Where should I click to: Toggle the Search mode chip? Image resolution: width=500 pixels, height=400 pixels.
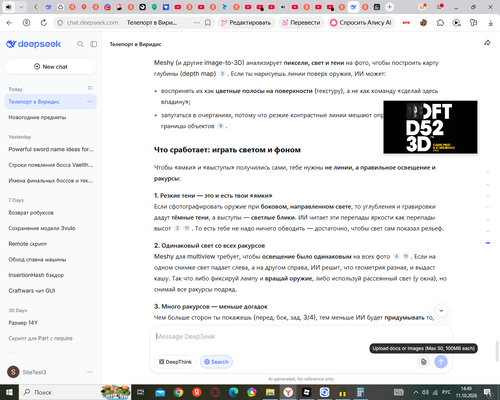point(216,362)
